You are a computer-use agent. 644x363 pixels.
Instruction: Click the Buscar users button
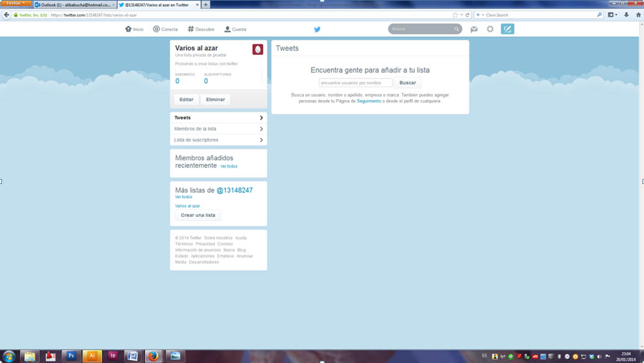click(x=407, y=83)
